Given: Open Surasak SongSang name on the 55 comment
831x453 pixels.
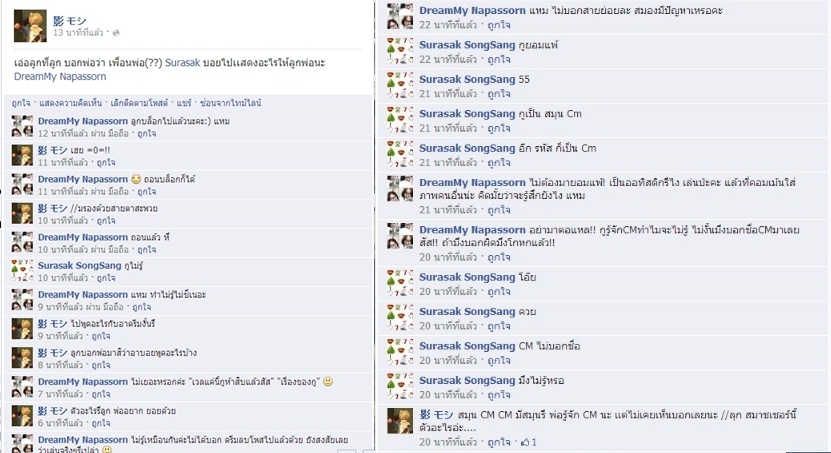Looking at the screenshot, I should point(467,79).
